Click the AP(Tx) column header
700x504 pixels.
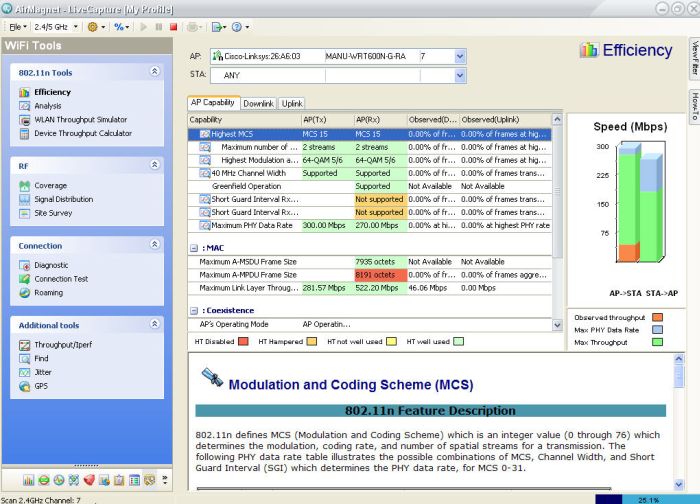pyautogui.click(x=328, y=120)
